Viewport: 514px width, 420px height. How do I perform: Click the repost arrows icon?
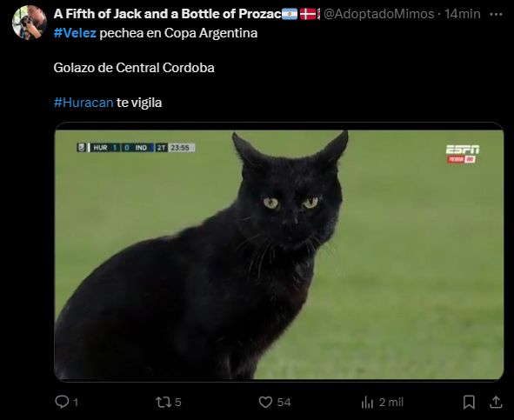(x=164, y=402)
